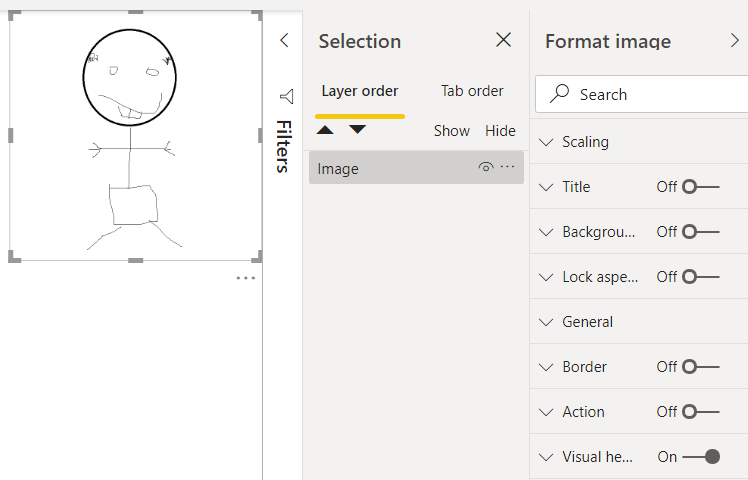748x480 pixels.
Task: Switch to the Tab order tab
Action: pos(472,91)
